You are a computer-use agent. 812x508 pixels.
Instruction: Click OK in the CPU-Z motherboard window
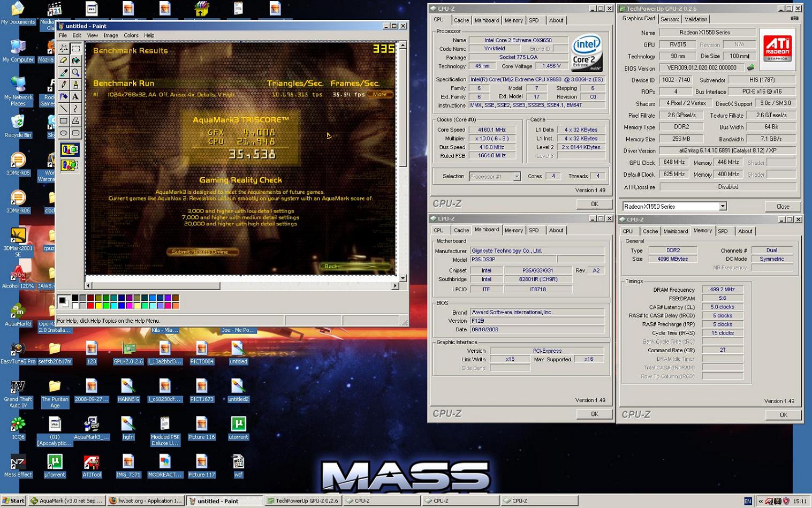(594, 414)
